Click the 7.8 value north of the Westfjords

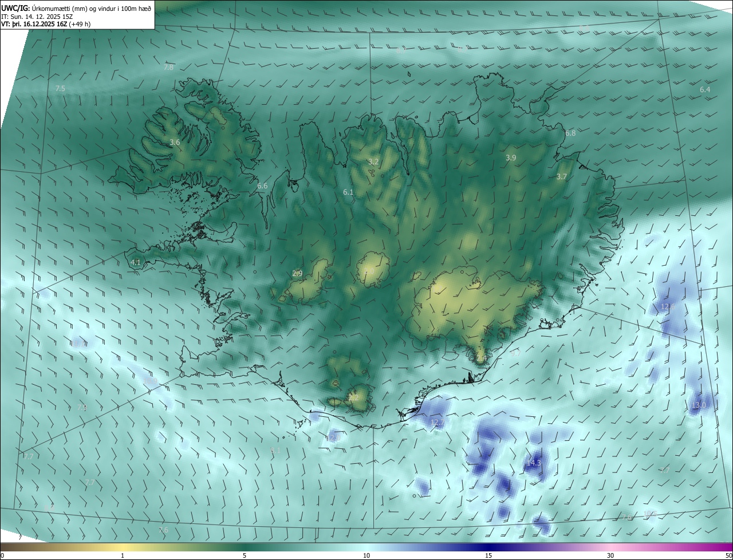coord(168,68)
